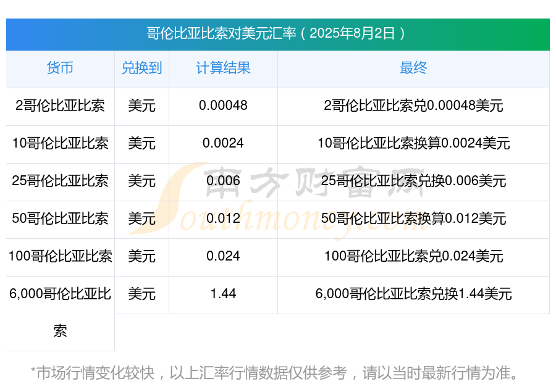Click the 0.024 result value
556x392 pixels.
(x=223, y=256)
